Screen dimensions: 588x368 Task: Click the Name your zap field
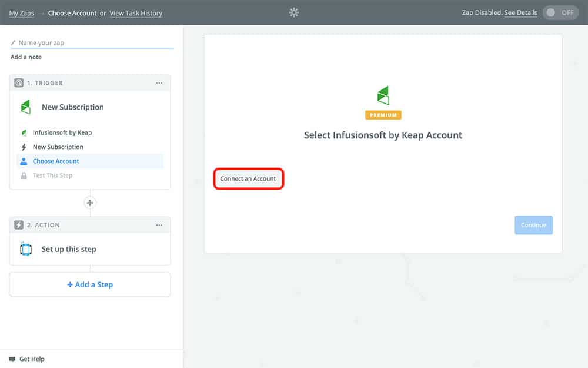click(94, 43)
